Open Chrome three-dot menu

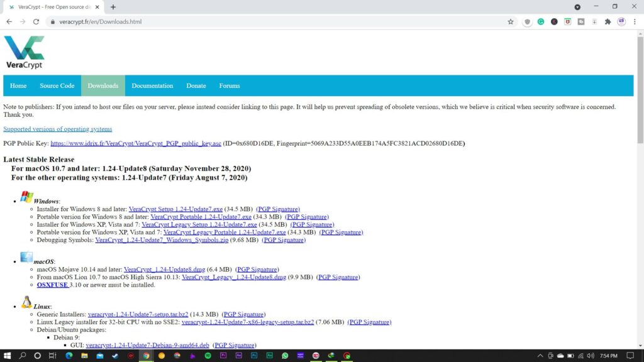635,22
